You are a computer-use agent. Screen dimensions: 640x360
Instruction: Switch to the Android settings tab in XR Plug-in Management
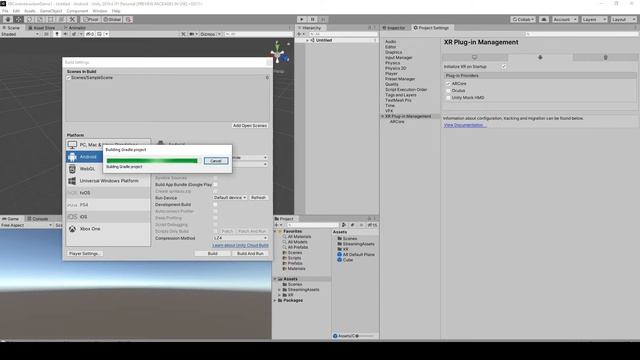(540, 57)
